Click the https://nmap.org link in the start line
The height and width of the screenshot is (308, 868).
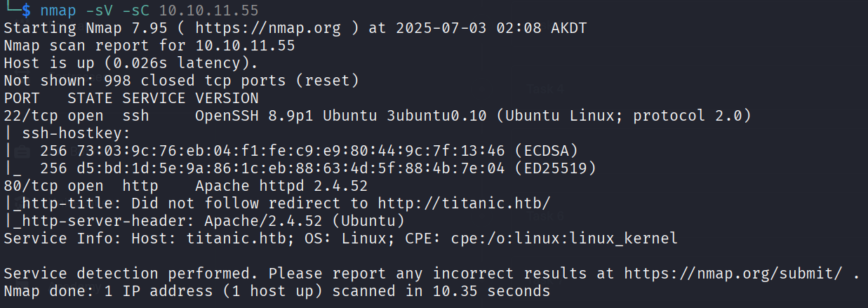(267, 29)
